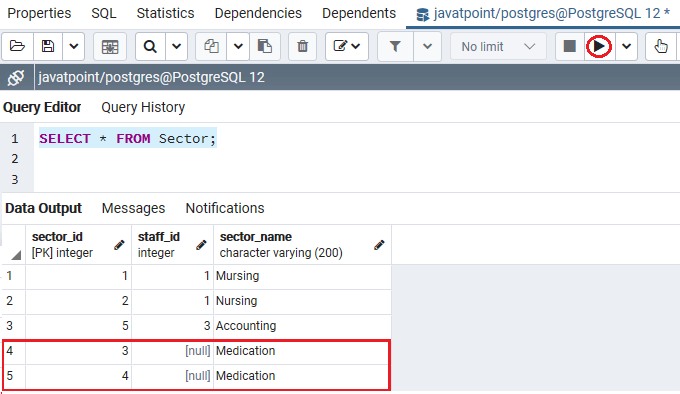680x394 pixels.
Task: Click pencil icon in sector_id header
Action: coord(119,245)
